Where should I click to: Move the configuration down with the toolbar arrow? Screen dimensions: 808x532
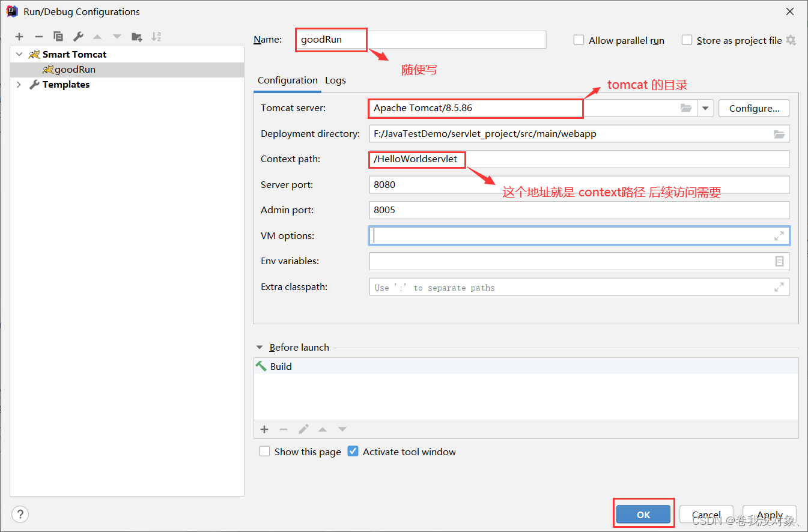pyautogui.click(x=117, y=37)
